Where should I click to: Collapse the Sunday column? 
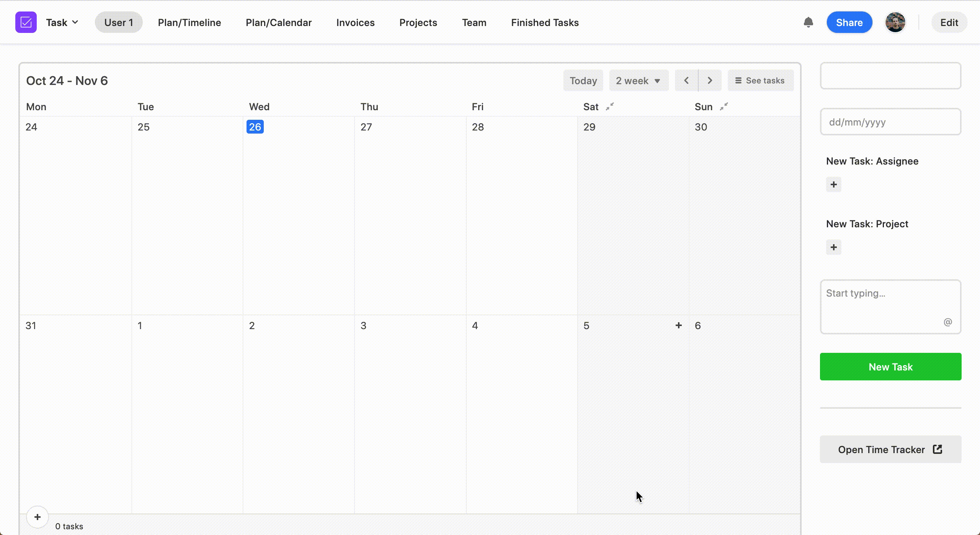[723, 106]
